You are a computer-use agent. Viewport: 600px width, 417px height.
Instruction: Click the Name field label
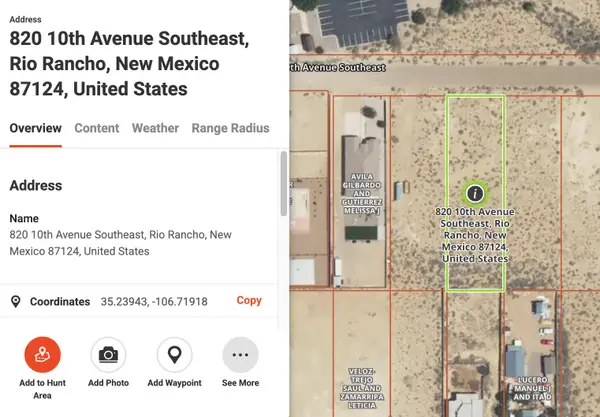click(x=24, y=218)
